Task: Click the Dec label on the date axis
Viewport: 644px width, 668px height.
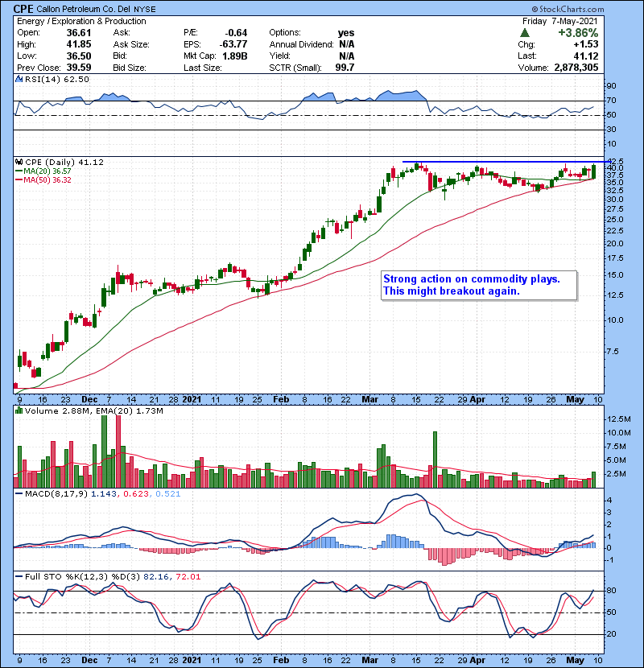Action: point(90,398)
